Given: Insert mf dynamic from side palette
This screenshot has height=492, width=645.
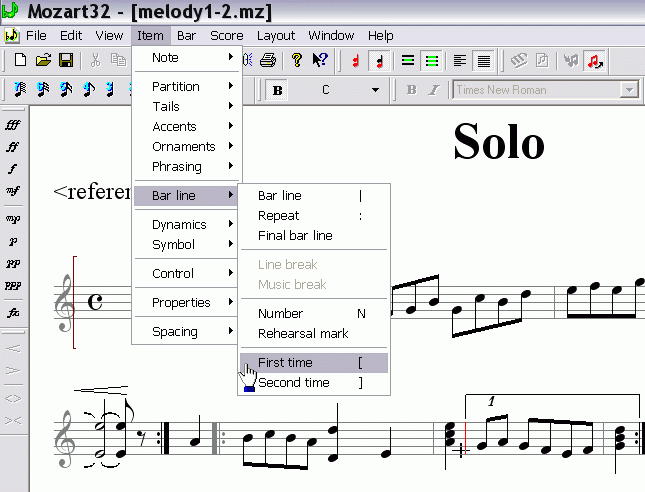Looking at the screenshot, I should coord(13,190).
